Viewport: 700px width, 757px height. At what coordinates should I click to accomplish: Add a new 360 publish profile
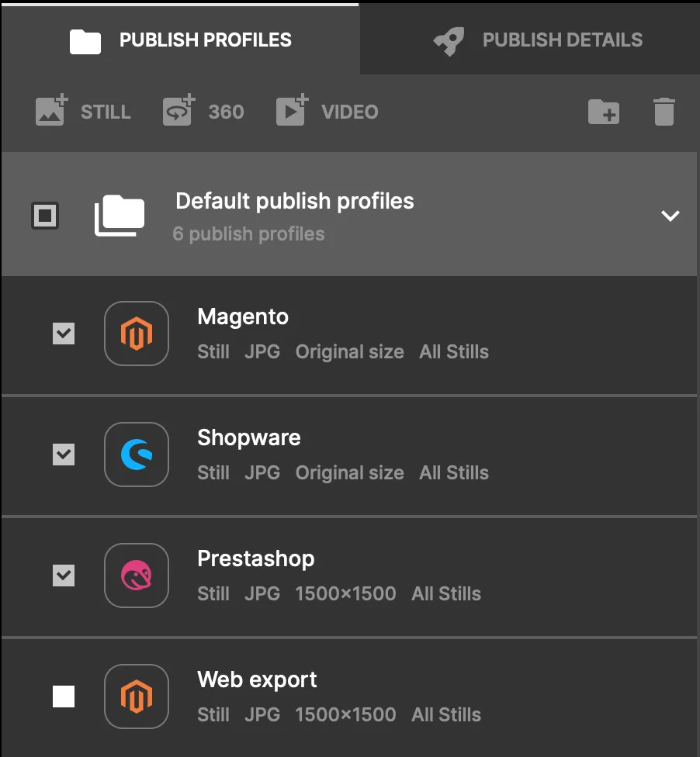click(x=203, y=111)
